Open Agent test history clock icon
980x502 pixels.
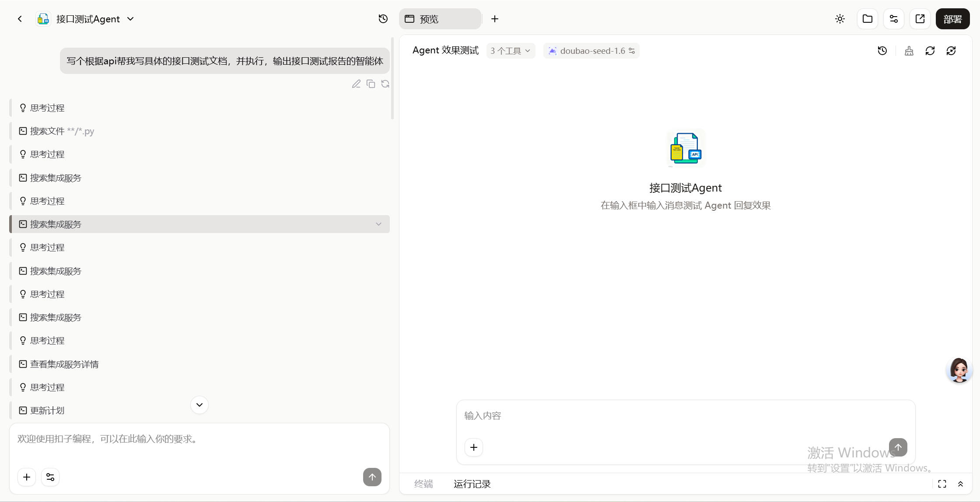[882, 51]
